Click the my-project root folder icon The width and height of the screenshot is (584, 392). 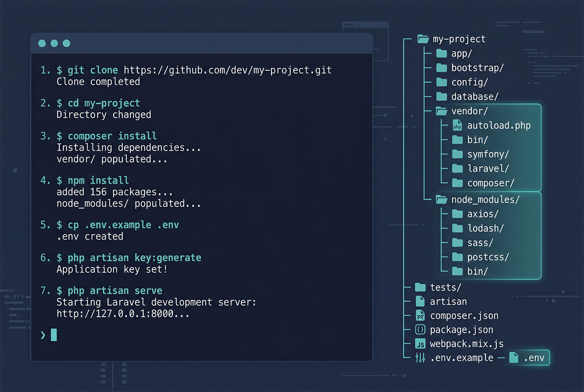(423, 39)
